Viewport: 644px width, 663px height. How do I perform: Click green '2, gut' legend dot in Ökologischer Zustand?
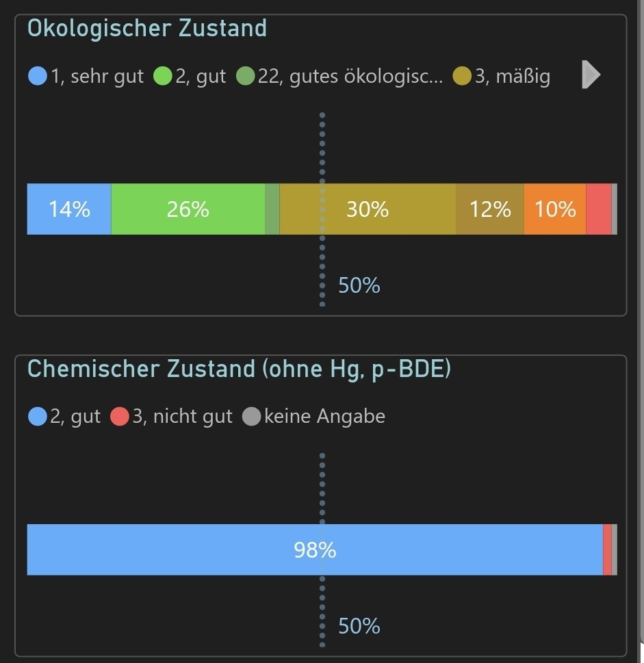(163, 76)
